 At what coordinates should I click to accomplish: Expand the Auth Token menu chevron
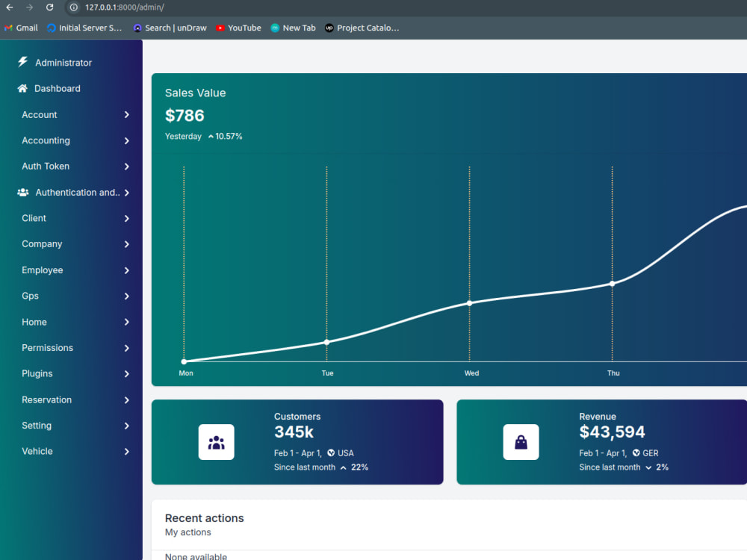coord(127,167)
